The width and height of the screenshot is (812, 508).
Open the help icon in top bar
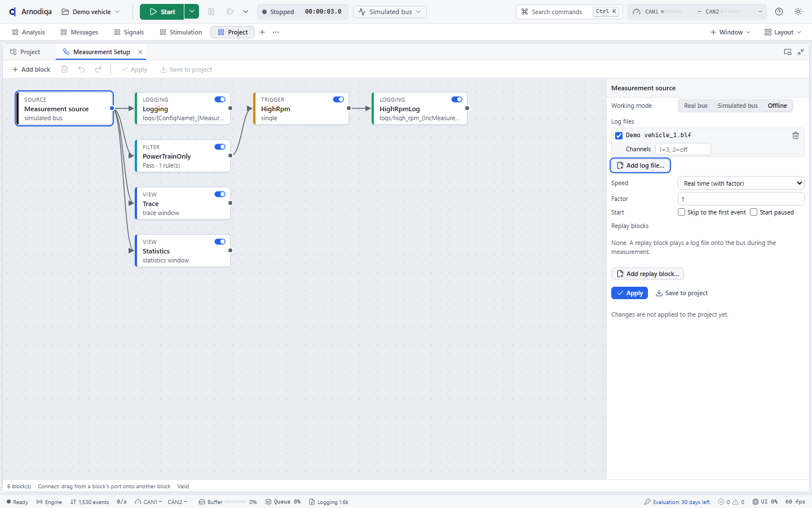[779, 12]
